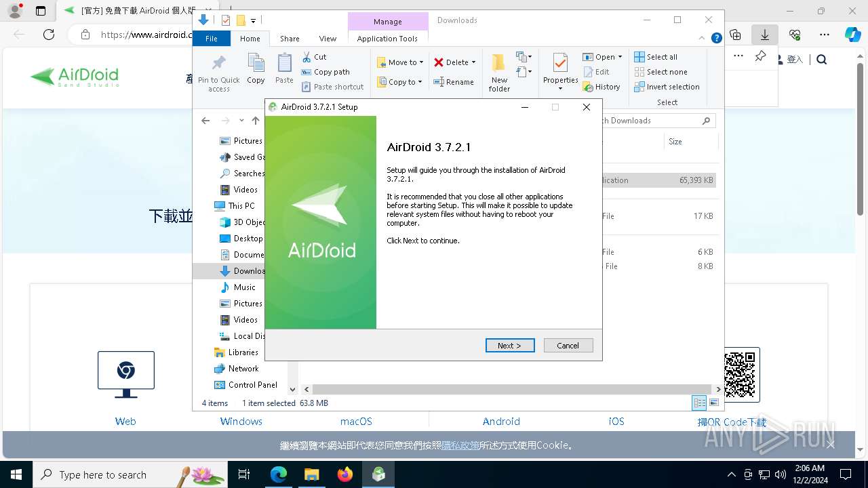
Task: Open Edge Settings and more menu
Action: point(825,35)
